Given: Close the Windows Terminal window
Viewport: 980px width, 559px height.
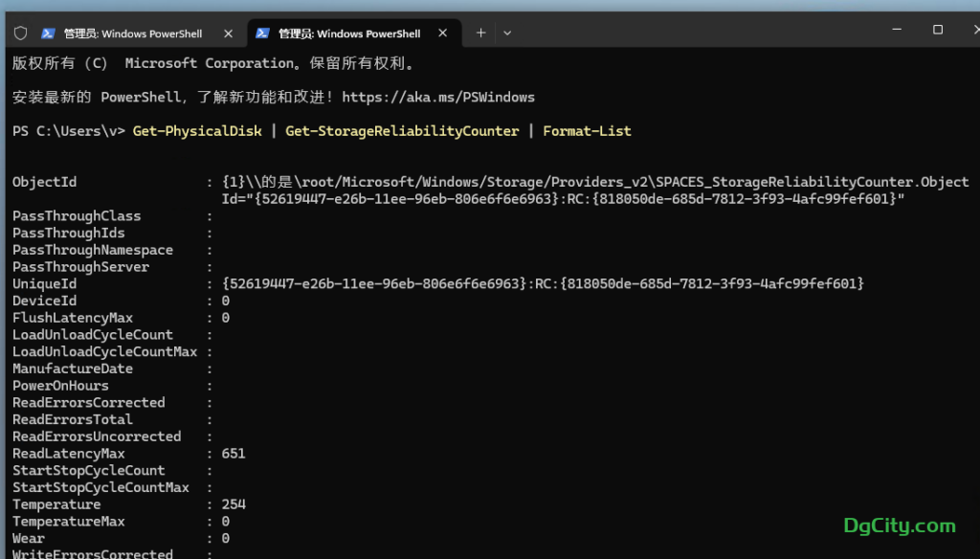Looking at the screenshot, I should (x=969, y=31).
